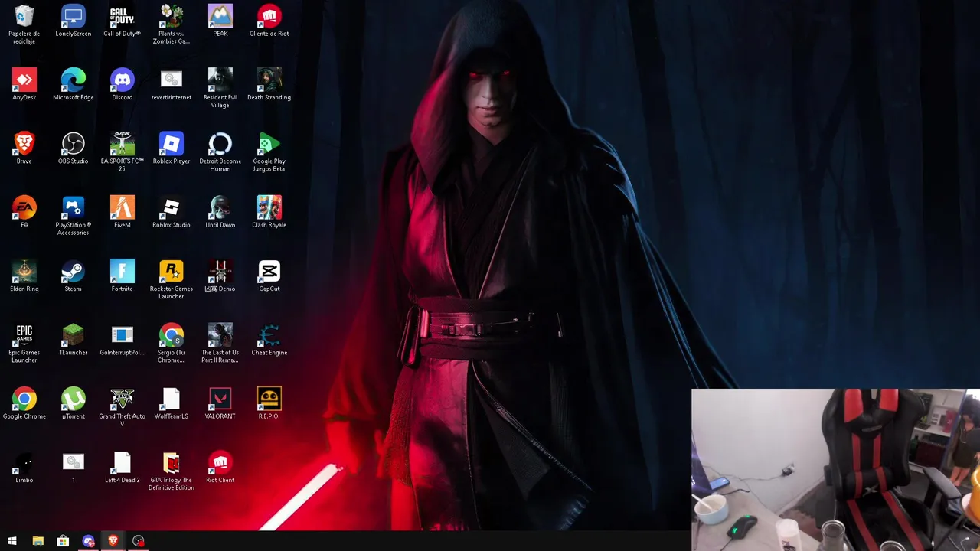Open File Explorer from the taskbar
980x551 pixels.
(38, 541)
